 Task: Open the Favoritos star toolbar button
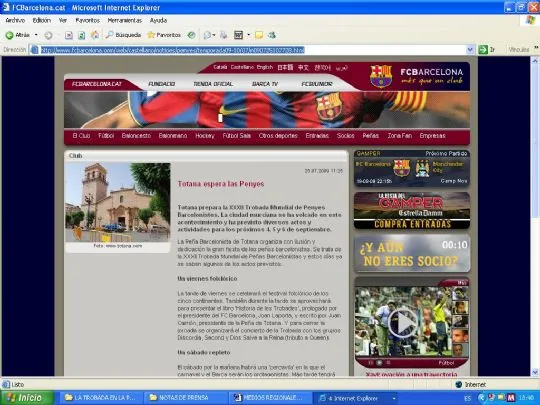(164, 35)
